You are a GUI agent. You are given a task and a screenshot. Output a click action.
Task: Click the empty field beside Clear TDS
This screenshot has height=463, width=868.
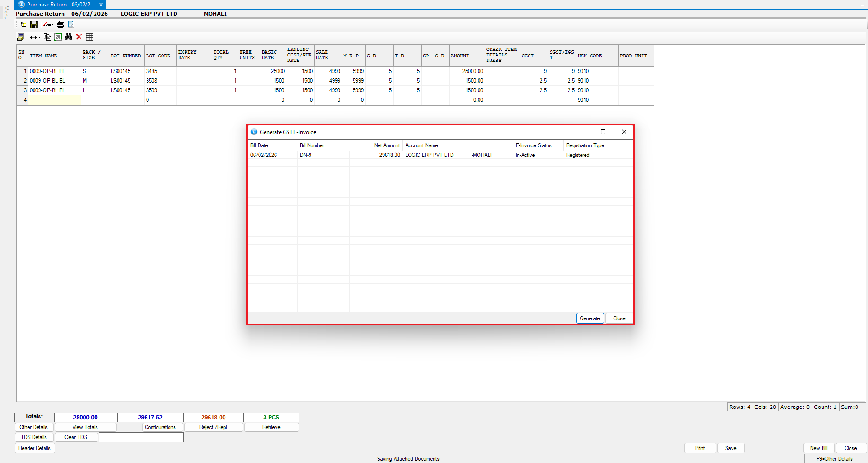[141, 437]
